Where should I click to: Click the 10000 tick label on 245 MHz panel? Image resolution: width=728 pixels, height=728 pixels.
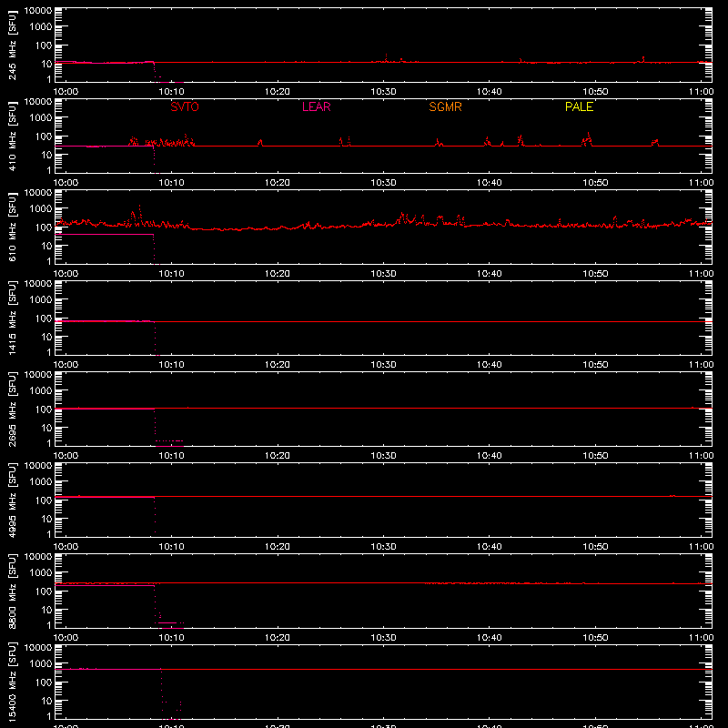pos(38,11)
